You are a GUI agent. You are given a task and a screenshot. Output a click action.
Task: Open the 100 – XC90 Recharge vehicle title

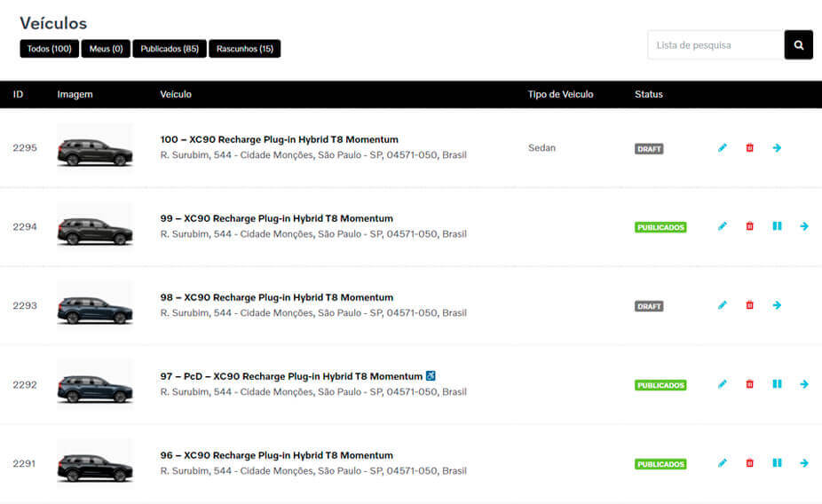279,139
